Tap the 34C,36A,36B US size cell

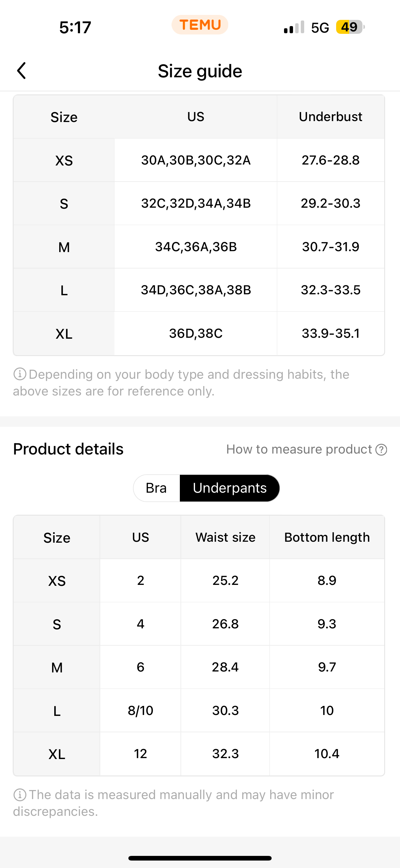pos(196,247)
